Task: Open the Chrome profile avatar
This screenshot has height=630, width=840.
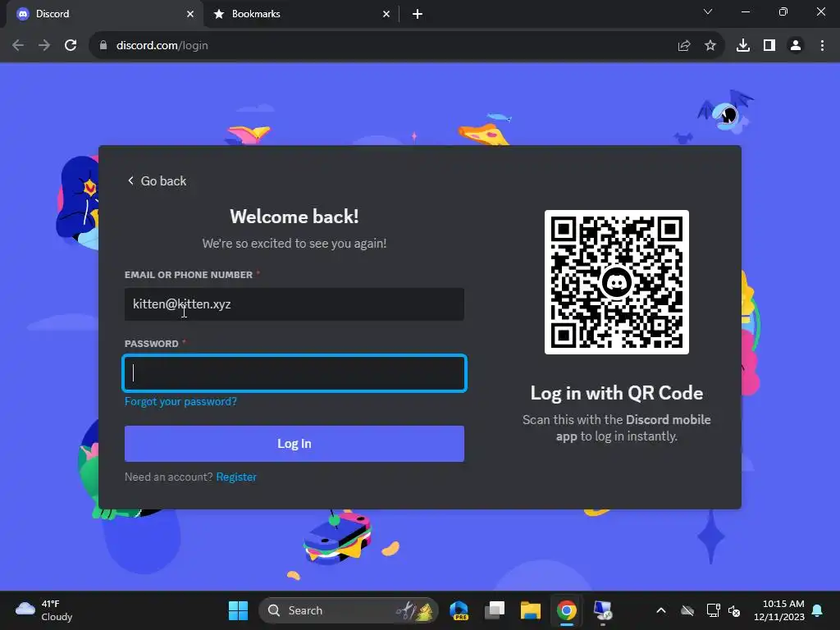Action: coord(796,46)
